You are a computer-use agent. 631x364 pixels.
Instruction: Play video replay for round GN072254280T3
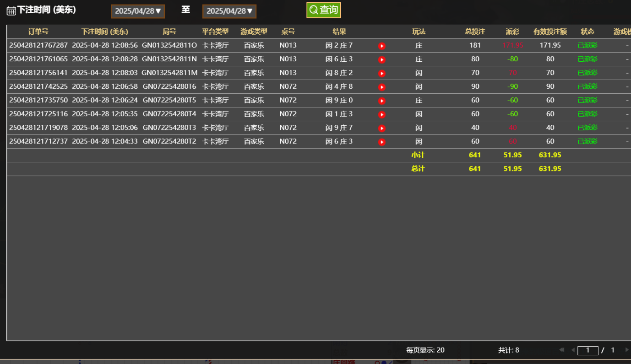(382, 128)
